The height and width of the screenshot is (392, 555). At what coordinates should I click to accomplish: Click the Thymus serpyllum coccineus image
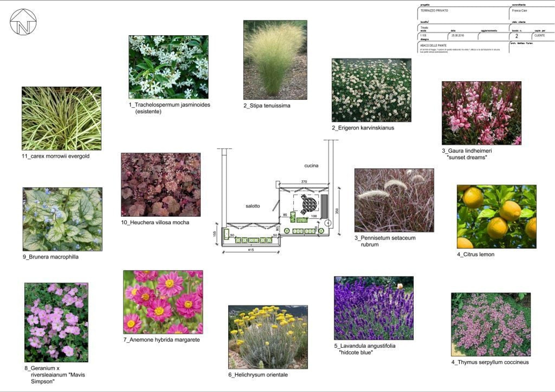coord(491,324)
